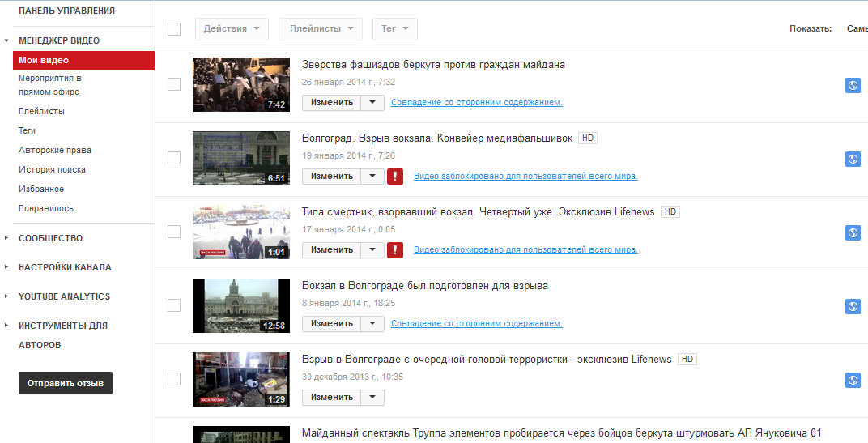This screenshot has width=868, height=443.
Task: Open Изменить arrow menu for Волгоград. Взрыв вокзала
Action: (x=372, y=176)
